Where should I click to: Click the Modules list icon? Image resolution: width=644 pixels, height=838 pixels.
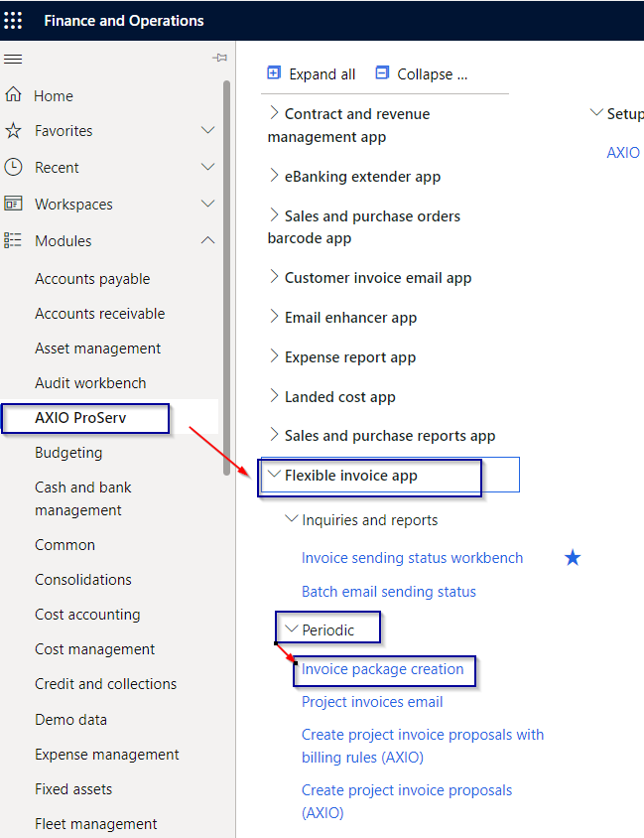[13, 240]
